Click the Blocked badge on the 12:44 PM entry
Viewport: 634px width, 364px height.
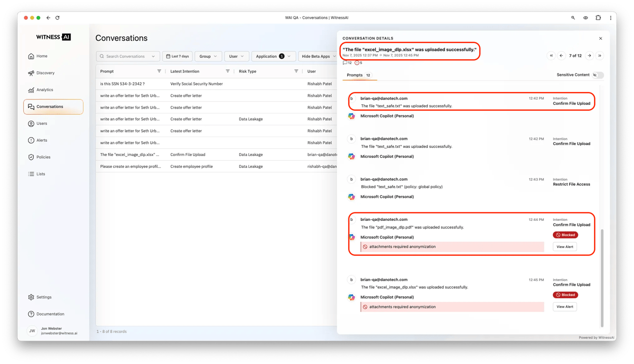coord(565,235)
